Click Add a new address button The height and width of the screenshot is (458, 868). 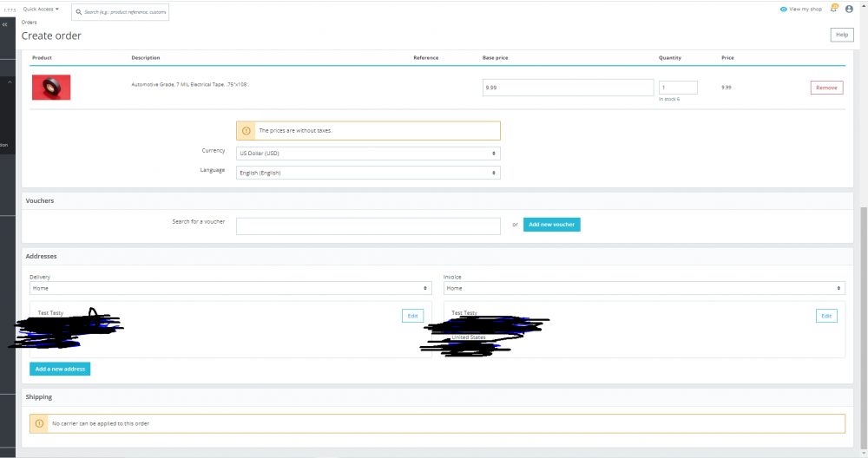tap(60, 369)
